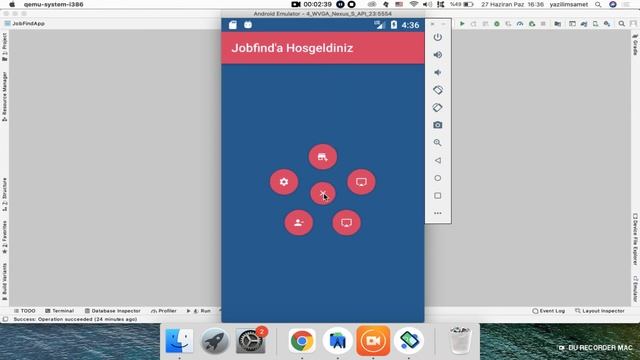Open the Build Variants side tab
640x360 pixels.
[5, 282]
